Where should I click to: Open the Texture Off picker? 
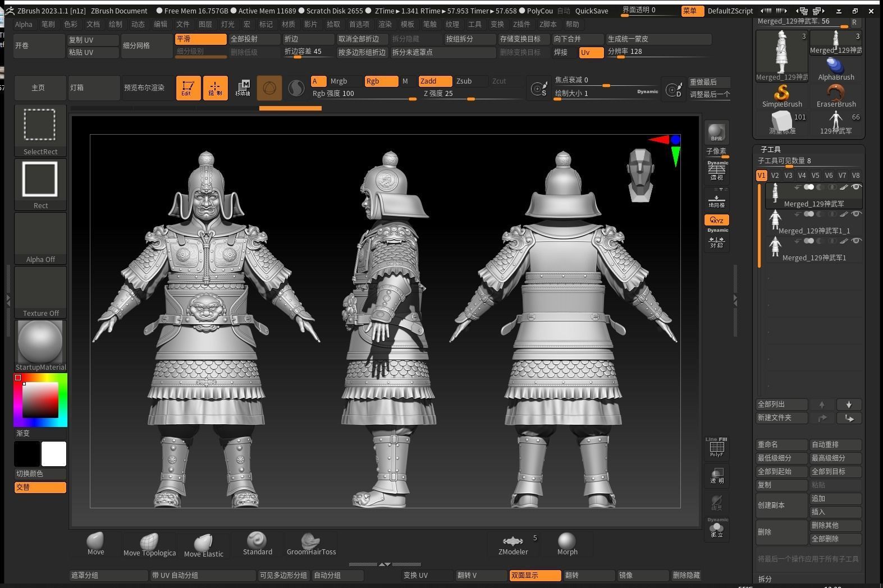(x=40, y=292)
